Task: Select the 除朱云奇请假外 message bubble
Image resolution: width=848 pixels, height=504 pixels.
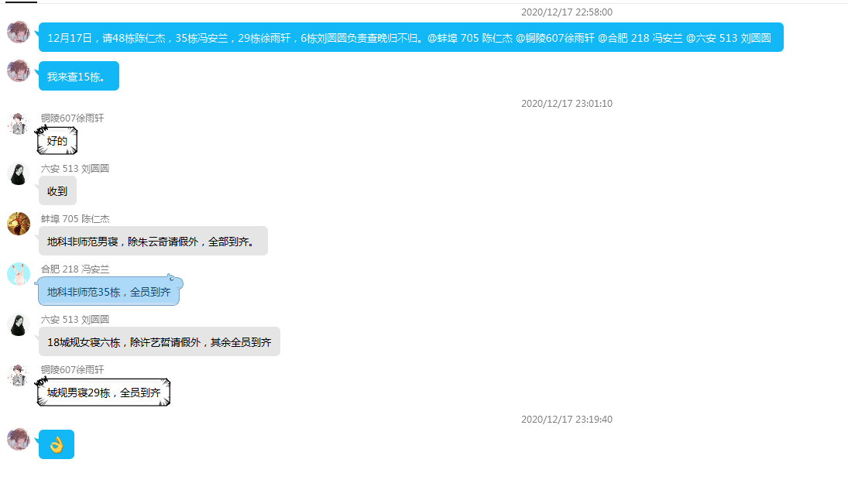Action: (x=153, y=242)
